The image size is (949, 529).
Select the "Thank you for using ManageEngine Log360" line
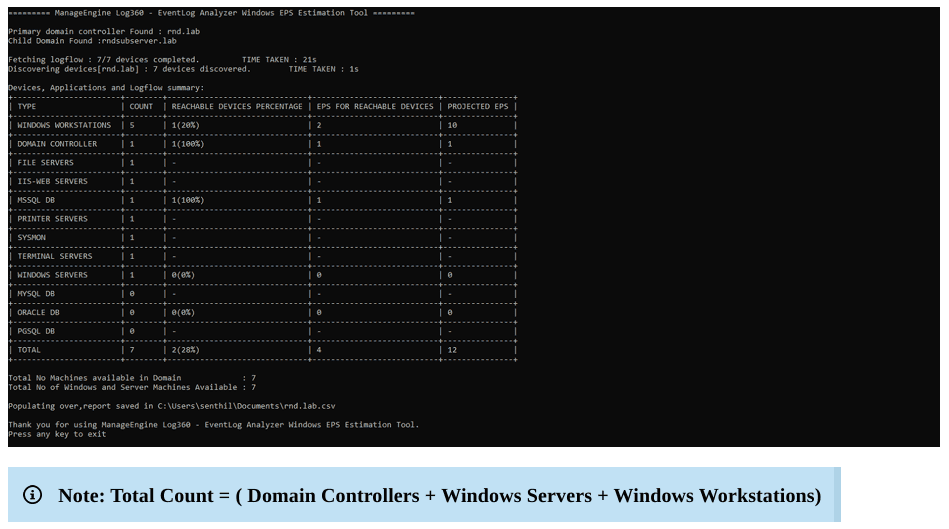[214, 425]
